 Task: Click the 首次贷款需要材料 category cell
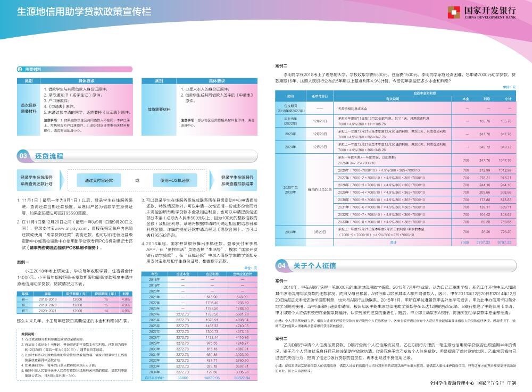click(x=28, y=108)
